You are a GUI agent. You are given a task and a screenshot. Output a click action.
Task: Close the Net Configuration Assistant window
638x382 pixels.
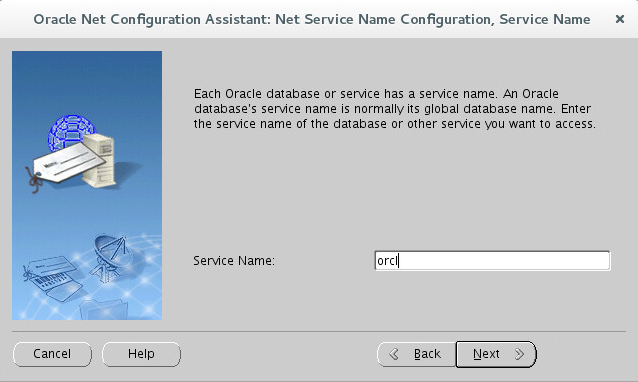tap(620, 19)
